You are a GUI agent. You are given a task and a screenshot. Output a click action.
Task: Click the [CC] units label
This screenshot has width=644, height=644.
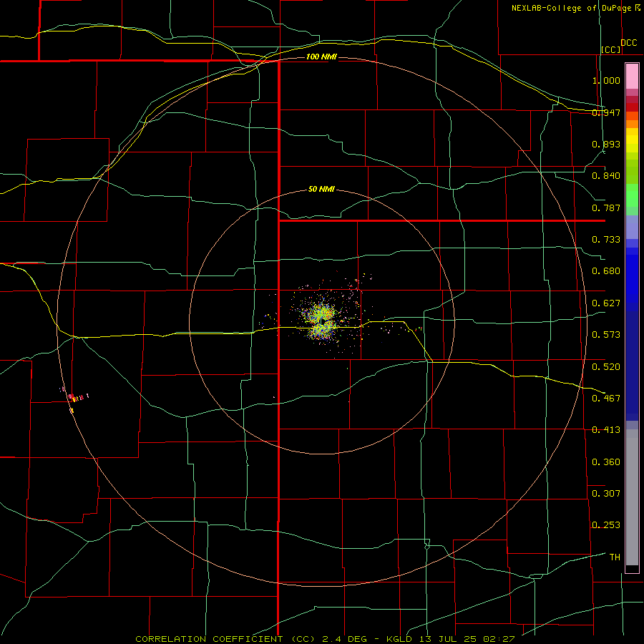[611, 49]
